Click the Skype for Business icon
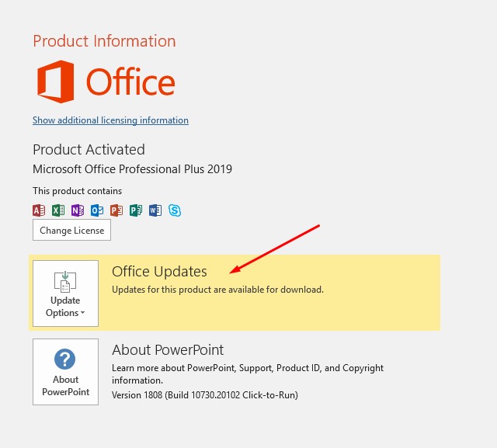 pos(175,210)
